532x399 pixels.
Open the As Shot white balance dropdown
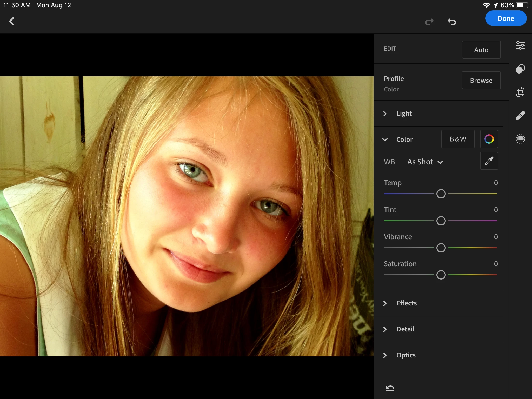pyautogui.click(x=425, y=162)
